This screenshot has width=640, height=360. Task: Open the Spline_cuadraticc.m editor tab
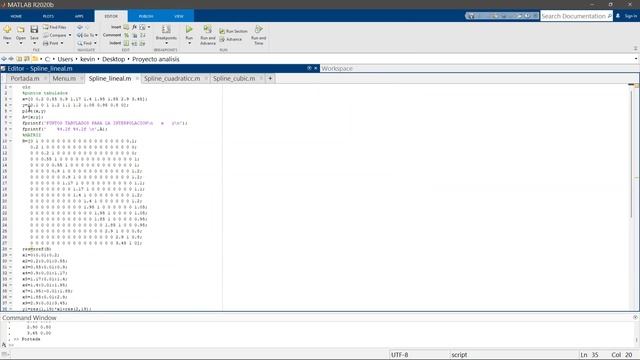point(172,78)
